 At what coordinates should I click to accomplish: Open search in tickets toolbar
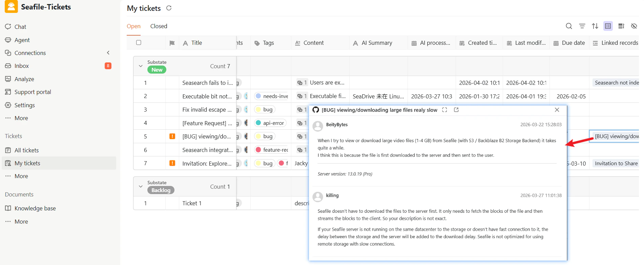pyautogui.click(x=569, y=26)
